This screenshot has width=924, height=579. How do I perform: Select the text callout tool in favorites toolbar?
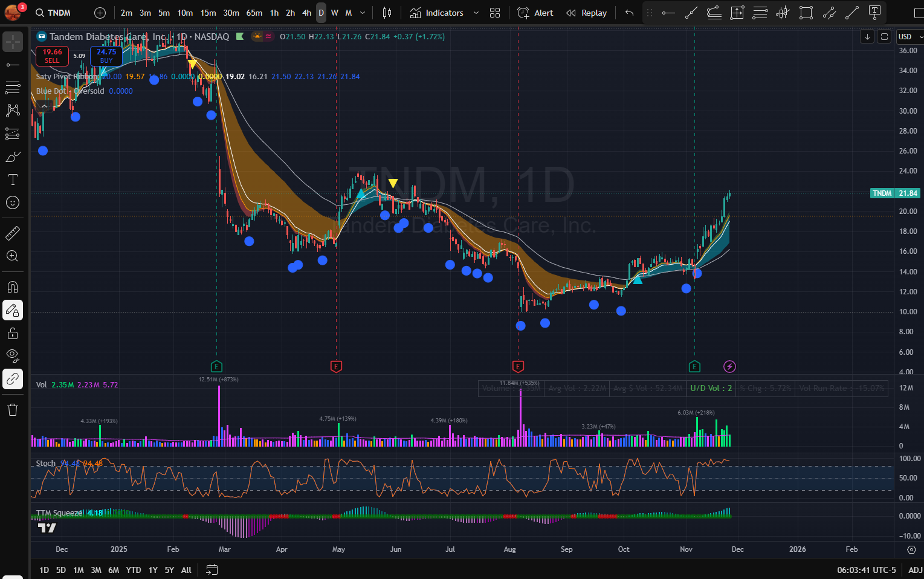pyautogui.click(x=875, y=13)
